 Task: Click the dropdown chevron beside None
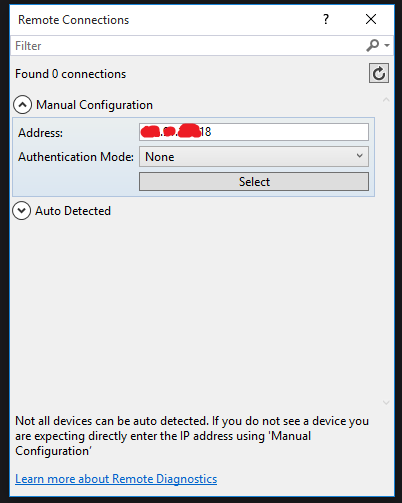point(359,156)
